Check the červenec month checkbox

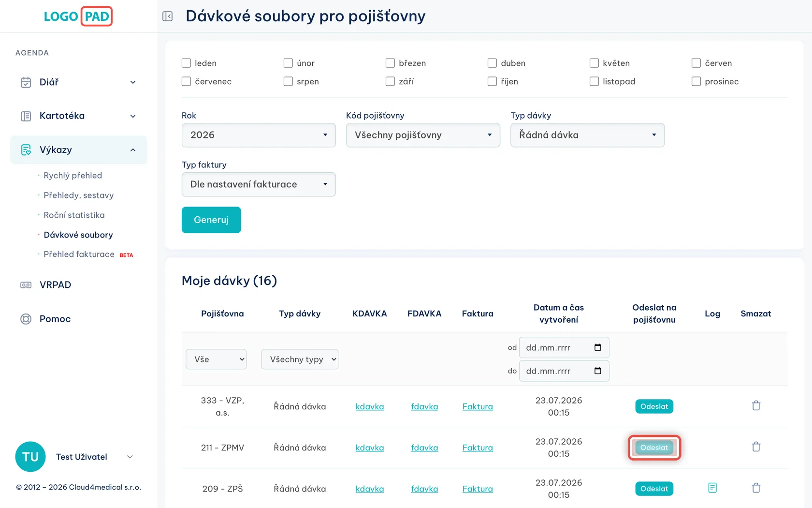tap(186, 81)
